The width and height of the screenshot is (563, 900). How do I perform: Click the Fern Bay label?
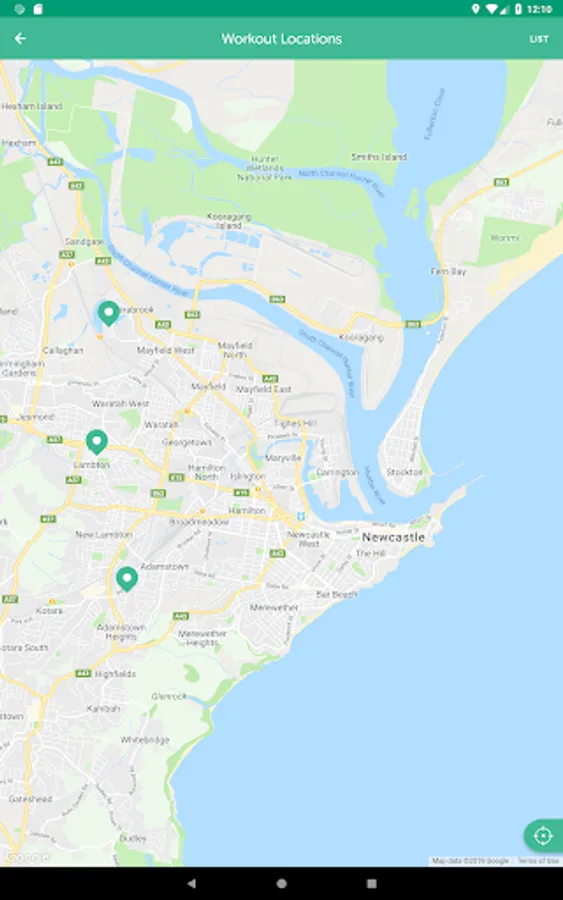tap(449, 271)
